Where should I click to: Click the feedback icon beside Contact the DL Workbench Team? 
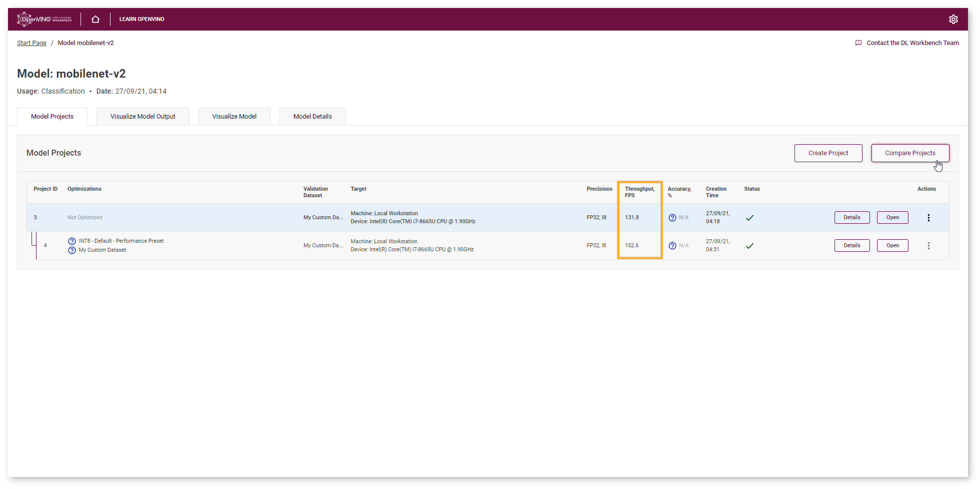[x=858, y=43]
